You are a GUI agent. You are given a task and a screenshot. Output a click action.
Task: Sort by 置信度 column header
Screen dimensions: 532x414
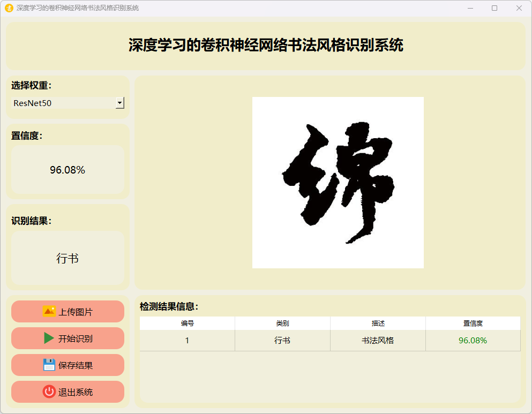pos(473,323)
